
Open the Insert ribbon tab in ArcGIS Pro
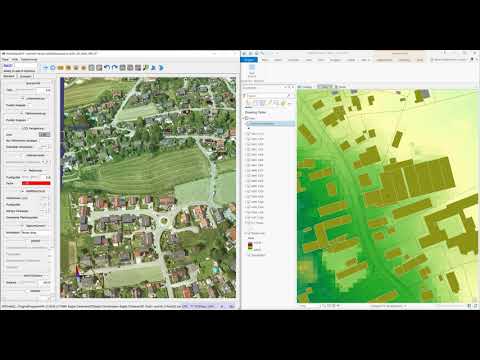[278, 60]
